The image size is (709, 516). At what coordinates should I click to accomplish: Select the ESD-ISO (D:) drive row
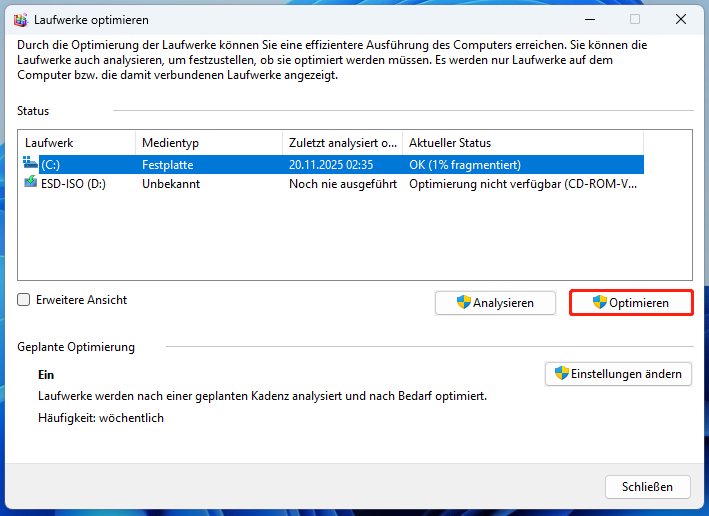click(333, 184)
